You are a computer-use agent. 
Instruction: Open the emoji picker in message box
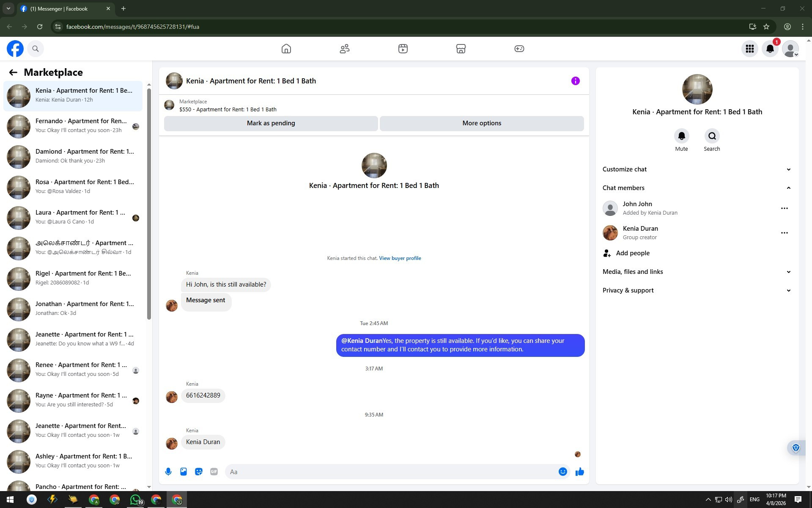click(x=562, y=472)
